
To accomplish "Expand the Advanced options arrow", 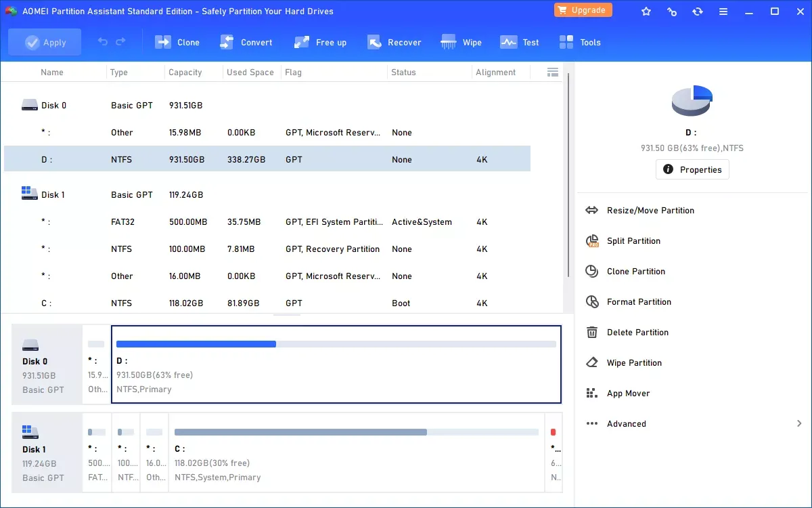I will coord(799,424).
